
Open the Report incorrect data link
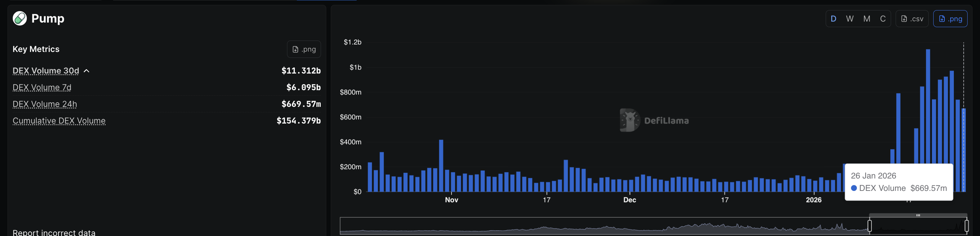point(54,232)
